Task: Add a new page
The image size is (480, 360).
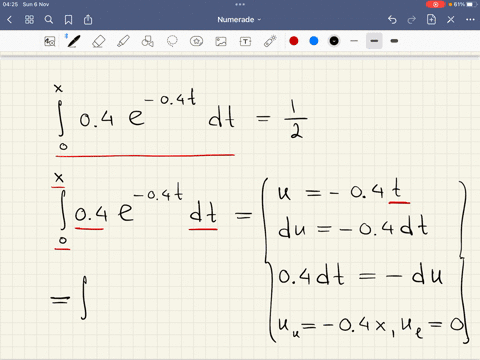Action: point(431,20)
